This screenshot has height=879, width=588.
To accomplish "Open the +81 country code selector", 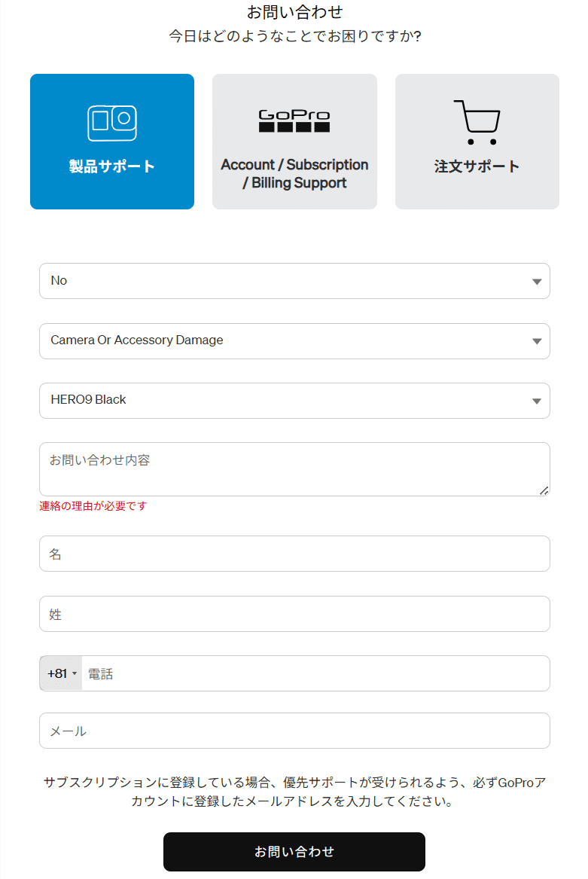I will 61,673.
